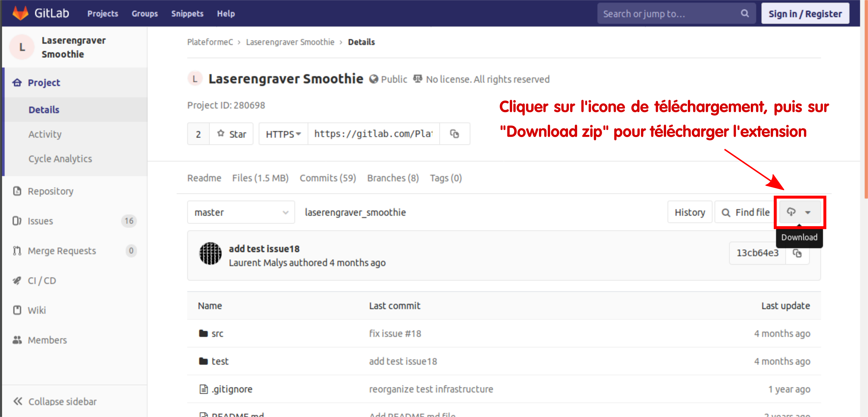Image resolution: width=868 pixels, height=417 pixels.
Task: Click the download cloud icon
Action: click(791, 212)
